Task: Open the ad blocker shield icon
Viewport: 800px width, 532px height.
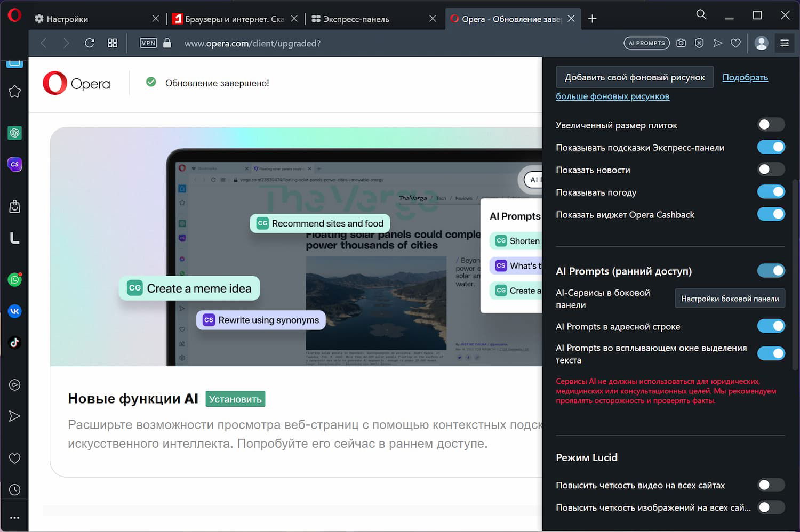Action: 699,43
